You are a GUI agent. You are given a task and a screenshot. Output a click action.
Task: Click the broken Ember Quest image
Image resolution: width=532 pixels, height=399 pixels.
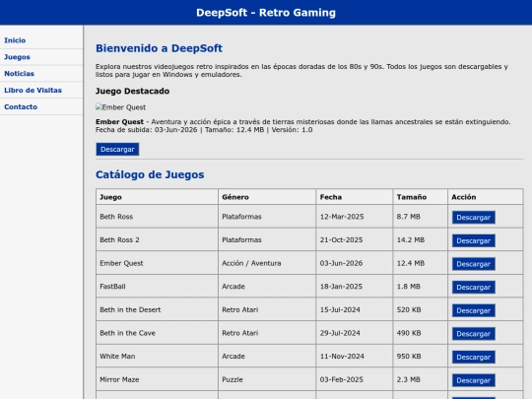[x=121, y=107]
